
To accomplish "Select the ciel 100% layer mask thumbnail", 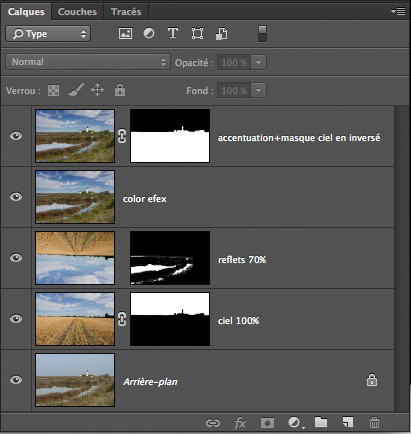I will click(170, 319).
